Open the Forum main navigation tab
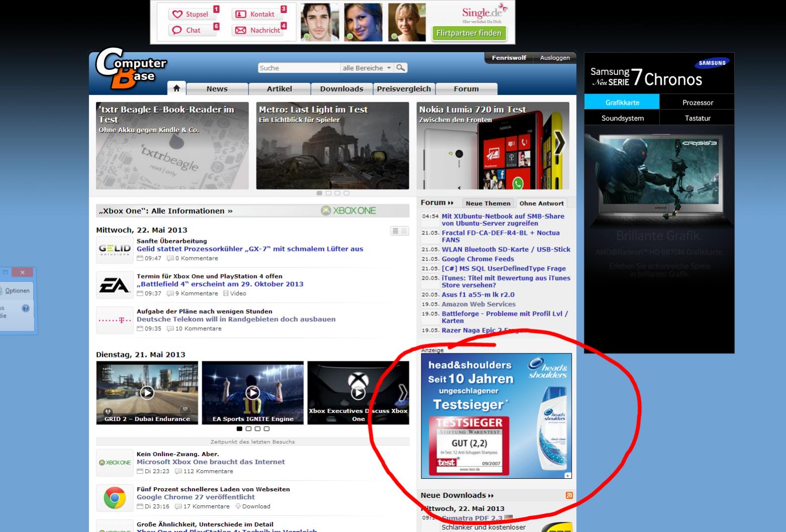 466,88
